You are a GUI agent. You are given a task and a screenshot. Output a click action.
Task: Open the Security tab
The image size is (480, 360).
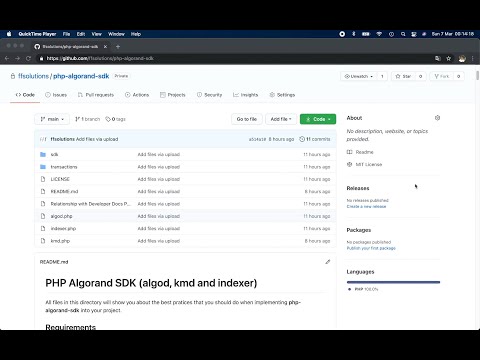click(209, 95)
